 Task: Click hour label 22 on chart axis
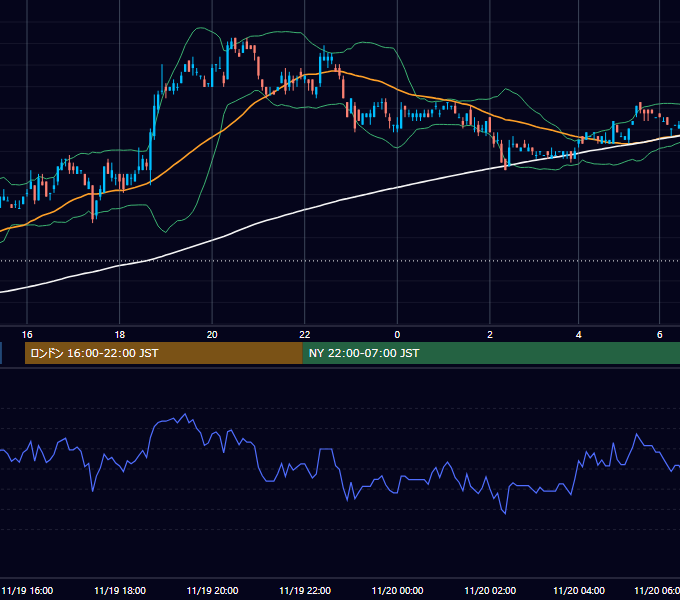point(305,334)
